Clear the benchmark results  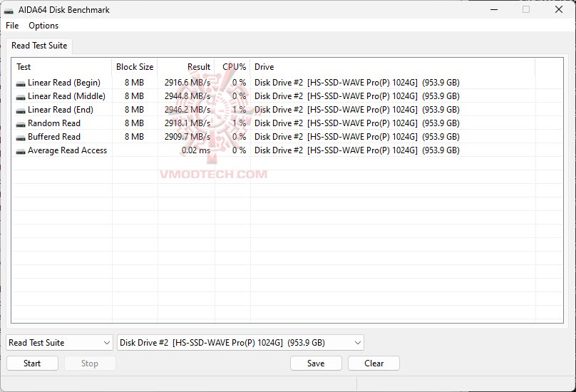click(374, 363)
